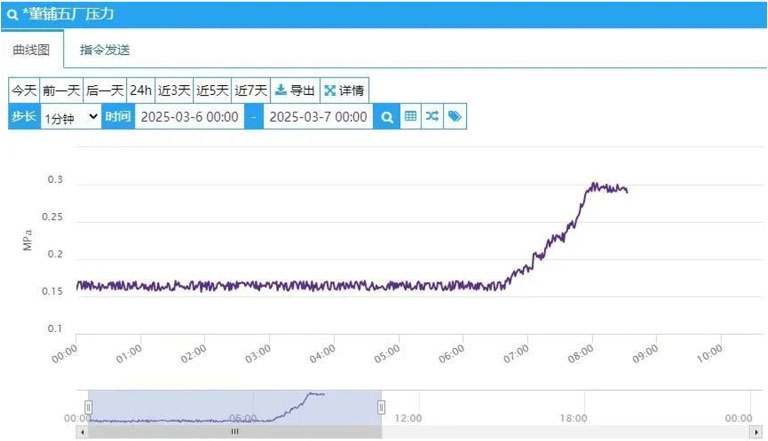Click the 步长 label
This screenshot has height=441, width=768.
pyautogui.click(x=24, y=117)
